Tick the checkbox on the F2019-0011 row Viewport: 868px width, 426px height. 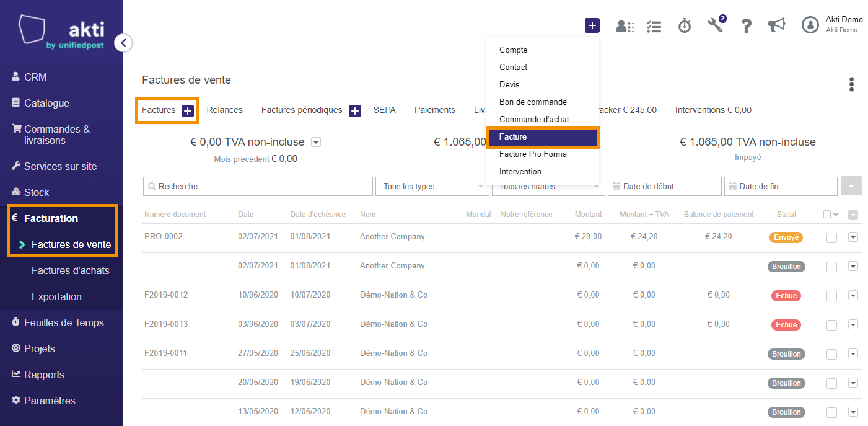point(831,354)
